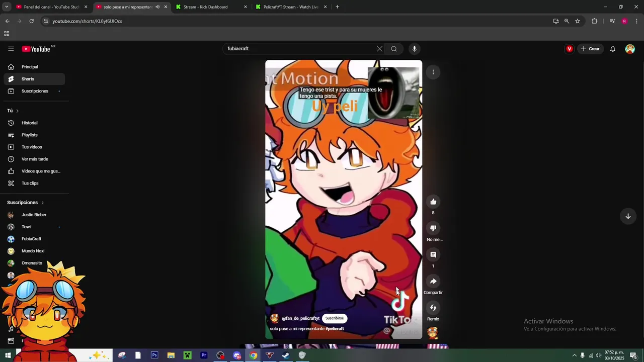
Task: Show hidden system tray icons
Action: click(574, 355)
